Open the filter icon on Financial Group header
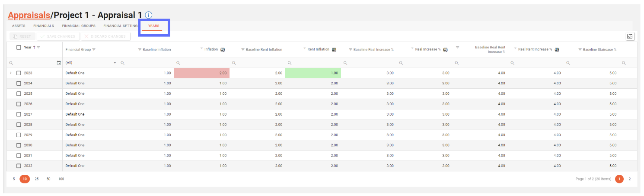Viewport: 644px width, 196px height. 94,49
